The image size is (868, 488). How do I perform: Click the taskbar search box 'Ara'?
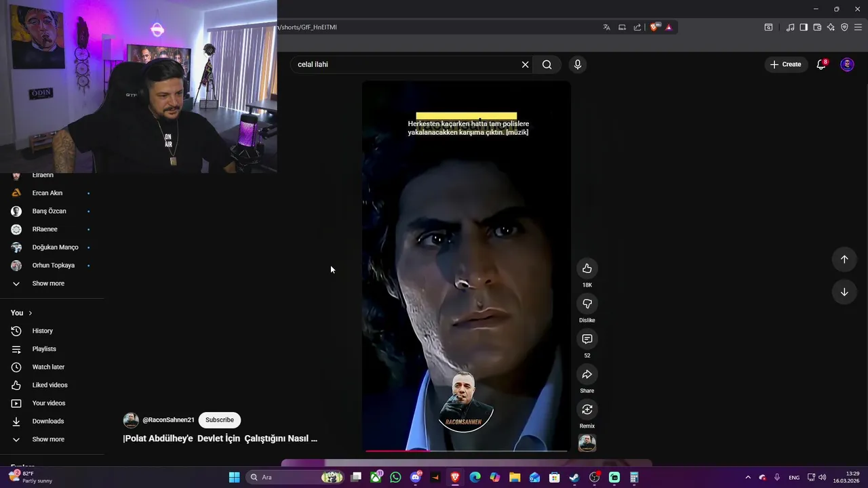pos(296,477)
